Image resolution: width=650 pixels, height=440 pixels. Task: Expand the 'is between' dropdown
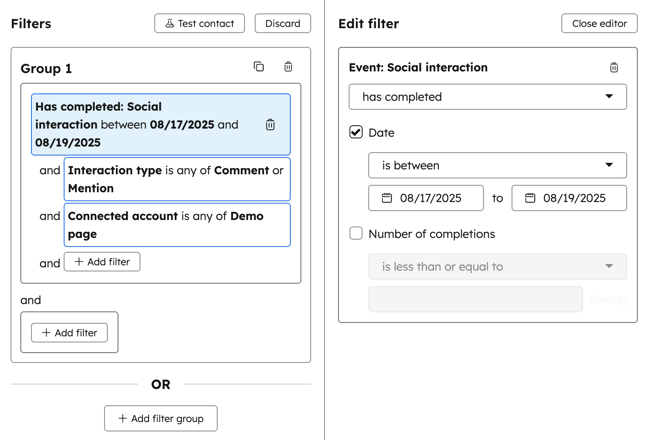(497, 165)
